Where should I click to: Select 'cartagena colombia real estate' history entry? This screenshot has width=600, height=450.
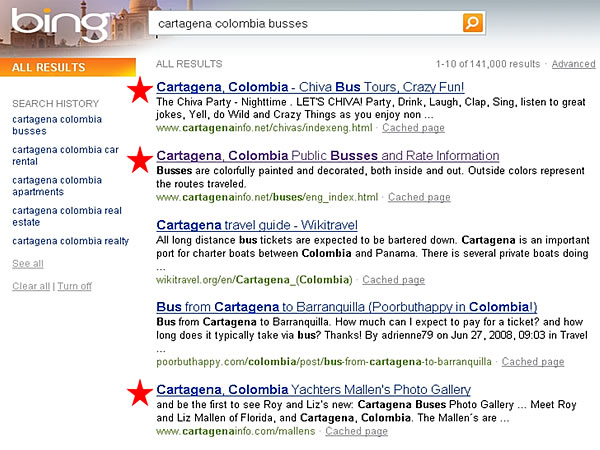pos(66,217)
